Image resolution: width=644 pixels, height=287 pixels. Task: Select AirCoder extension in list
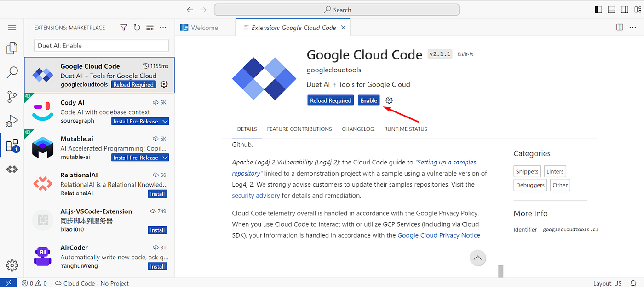pyautogui.click(x=99, y=257)
